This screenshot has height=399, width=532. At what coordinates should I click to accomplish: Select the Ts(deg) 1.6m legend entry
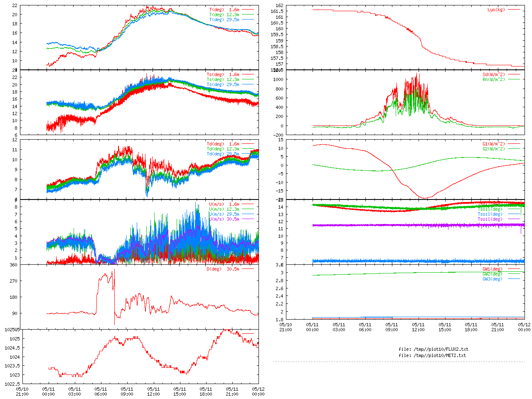[x=223, y=75]
